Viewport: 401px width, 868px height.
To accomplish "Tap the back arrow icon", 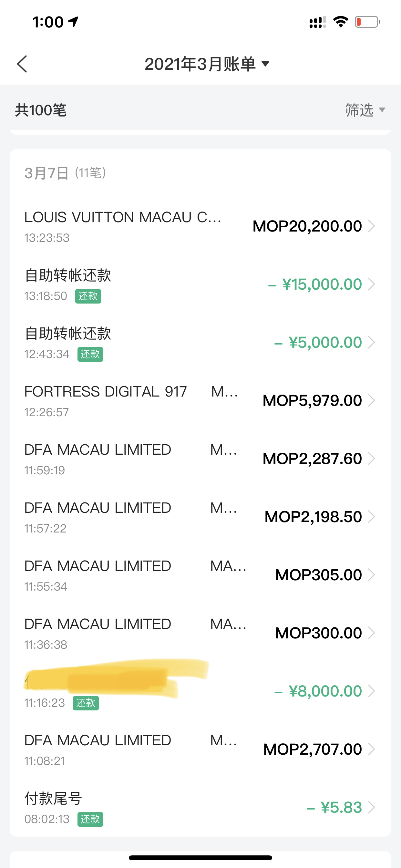I will click(x=22, y=64).
